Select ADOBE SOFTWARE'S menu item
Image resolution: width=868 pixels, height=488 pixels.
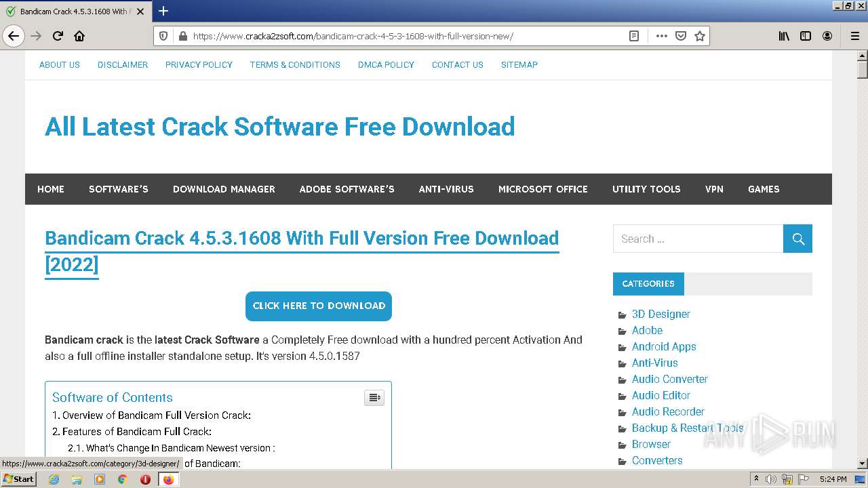(347, 189)
